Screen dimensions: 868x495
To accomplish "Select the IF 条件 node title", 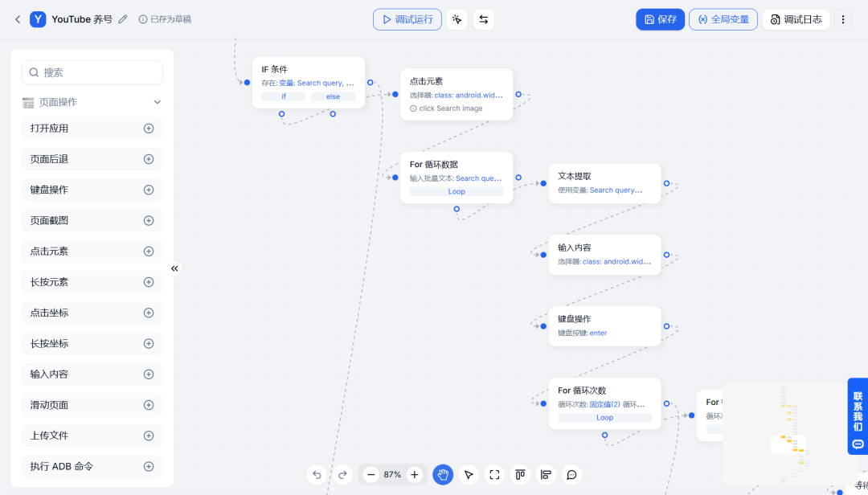I will tap(275, 69).
